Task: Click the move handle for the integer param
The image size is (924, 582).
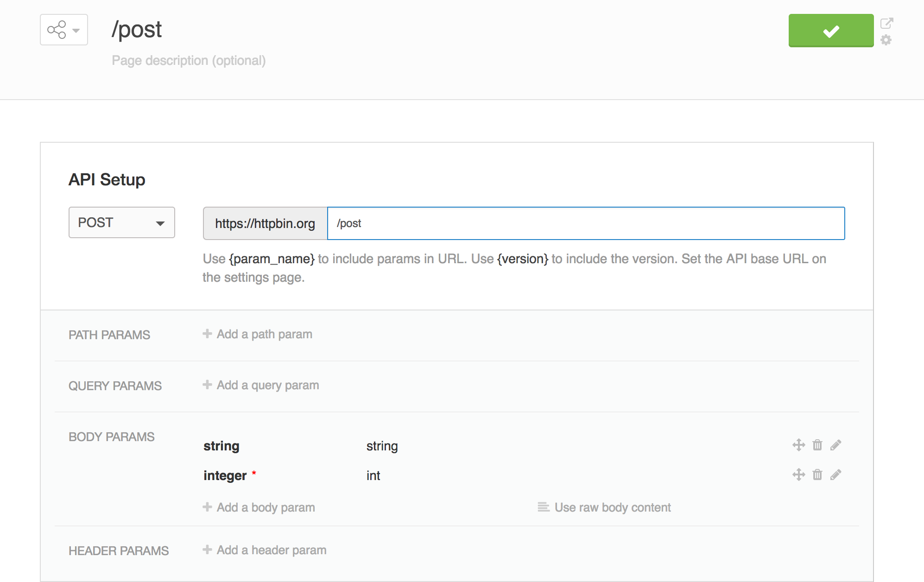Action: point(798,474)
